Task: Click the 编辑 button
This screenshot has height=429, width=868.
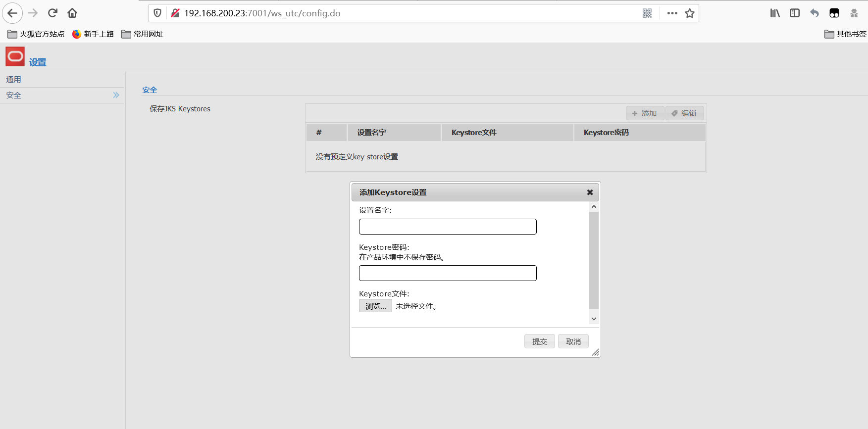Action: tap(684, 113)
